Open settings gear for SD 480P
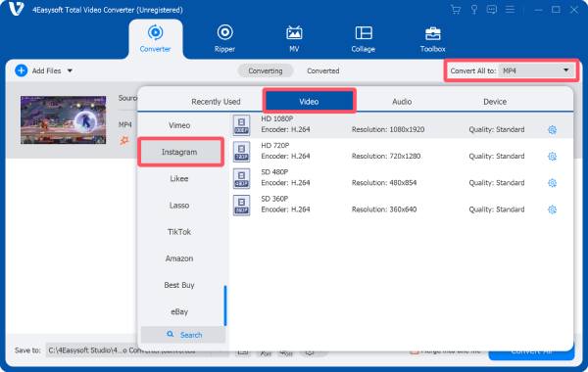 pos(552,183)
